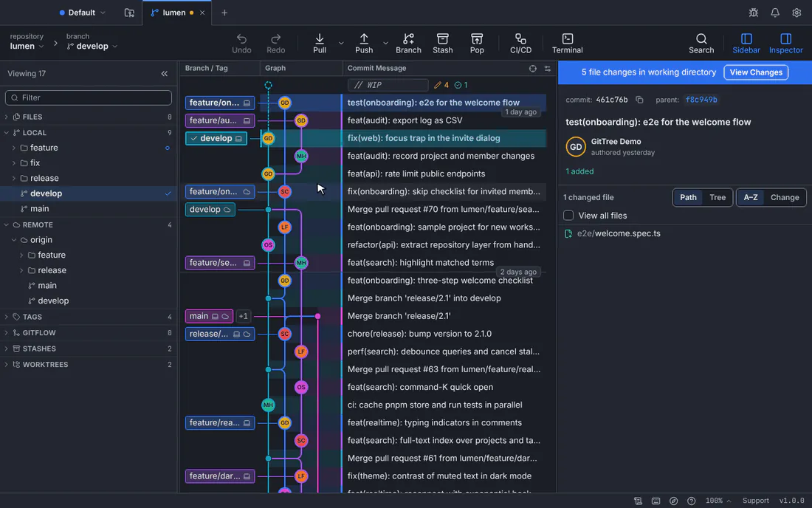Image resolution: width=812 pixels, height=508 pixels.
Task: Collapse the origin remote folder
Action: point(14,240)
